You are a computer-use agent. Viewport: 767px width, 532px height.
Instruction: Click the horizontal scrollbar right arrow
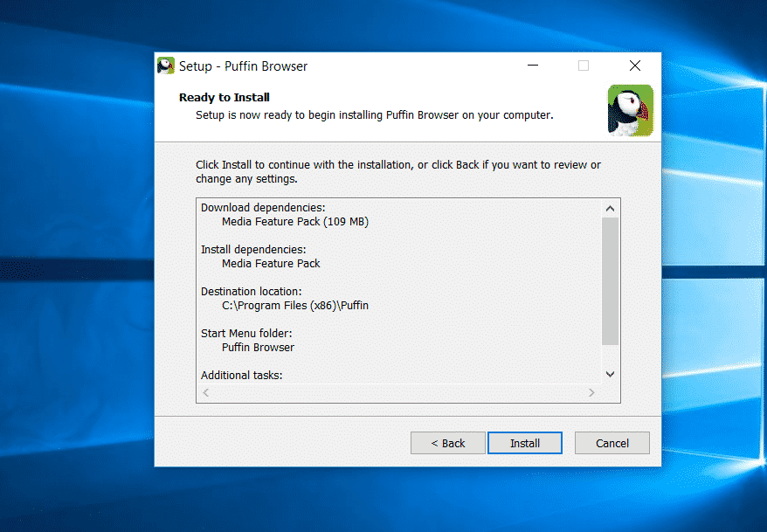click(x=591, y=393)
